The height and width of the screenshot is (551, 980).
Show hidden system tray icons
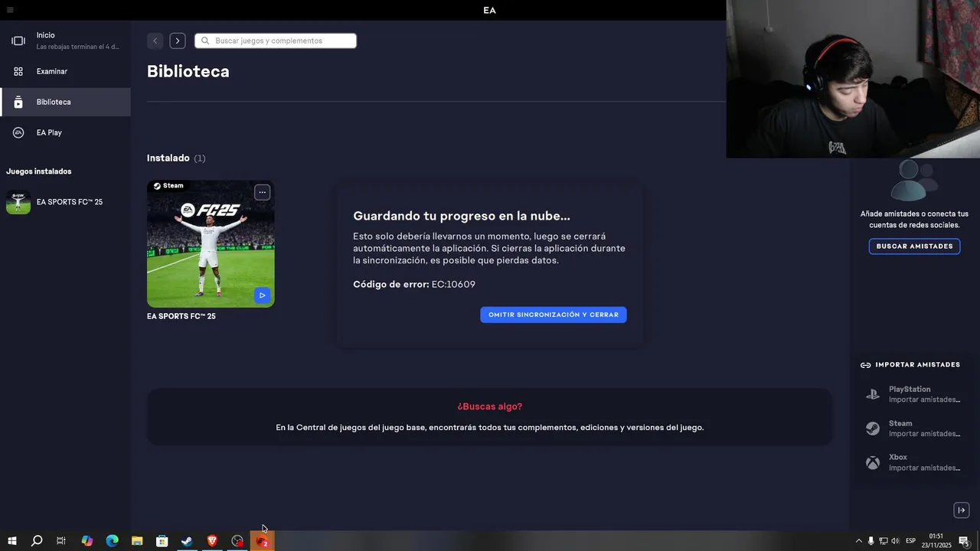(858, 541)
